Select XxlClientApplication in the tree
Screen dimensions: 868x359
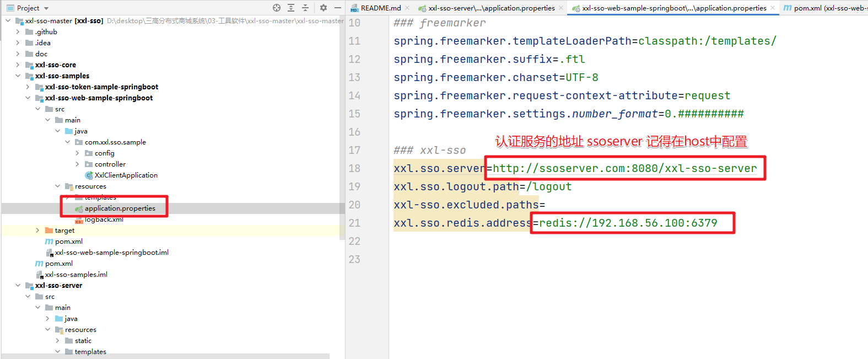click(126, 175)
